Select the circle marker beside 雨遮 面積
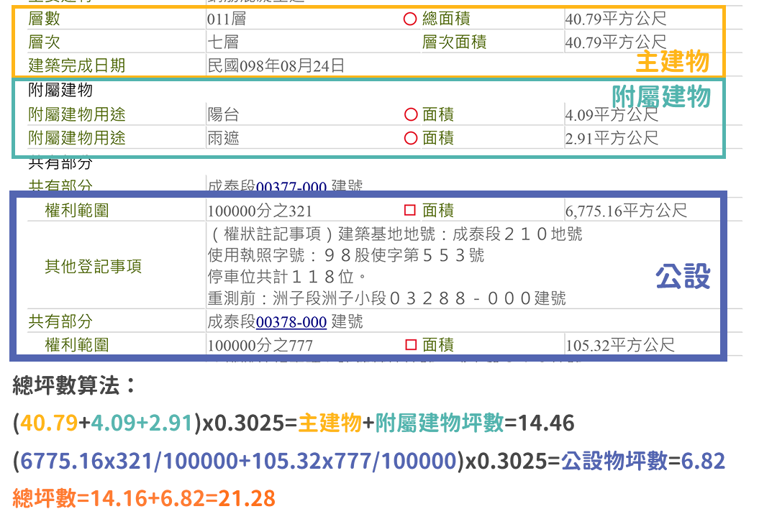The image size is (777, 532). (410, 137)
